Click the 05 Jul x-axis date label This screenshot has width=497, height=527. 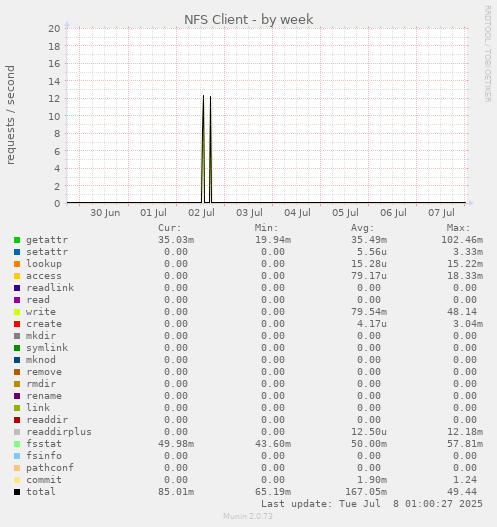345,213
